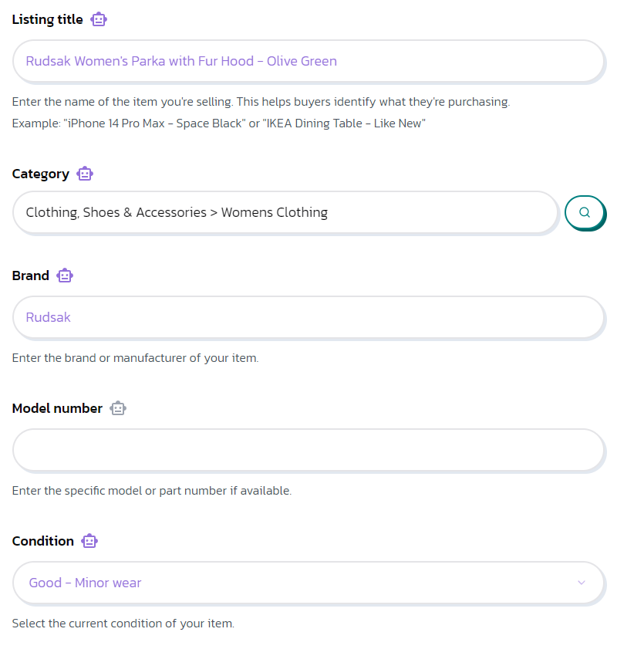The width and height of the screenshot is (644, 649).
Task: Click the 'Listing title' field label
Action: point(47,19)
